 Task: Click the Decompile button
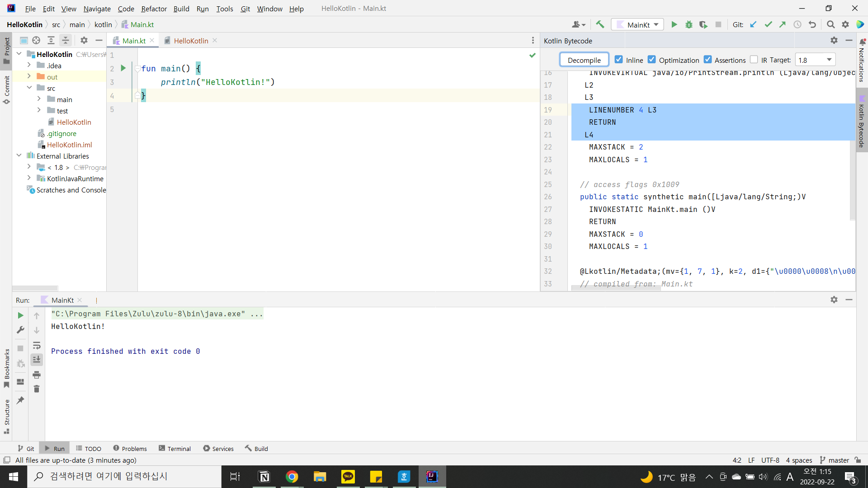click(584, 60)
